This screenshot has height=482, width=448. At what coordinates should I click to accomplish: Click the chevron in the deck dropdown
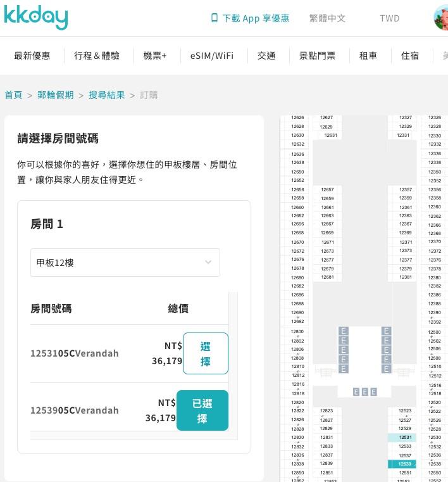pos(208,262)
